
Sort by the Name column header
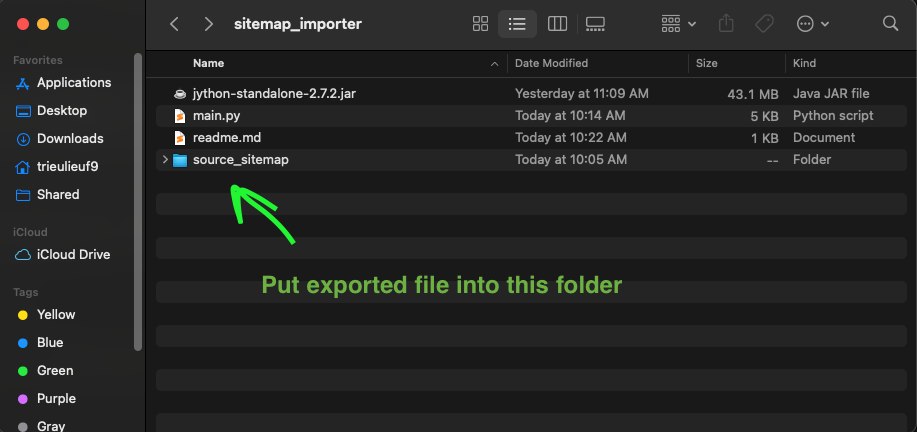coord(209,63)
